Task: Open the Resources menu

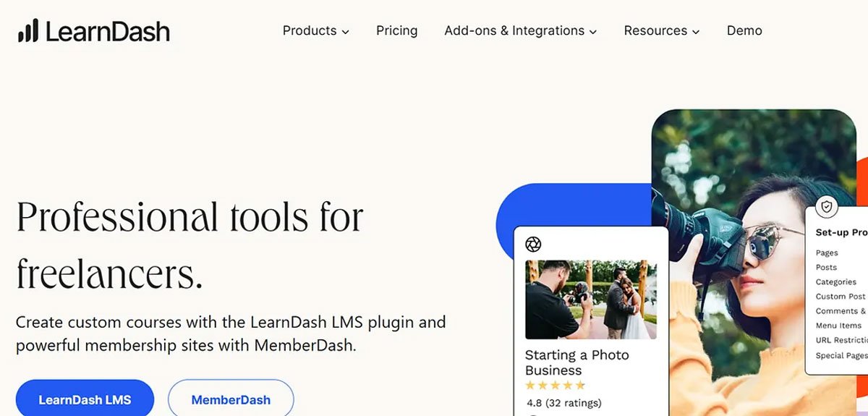Action: (662, 30)
